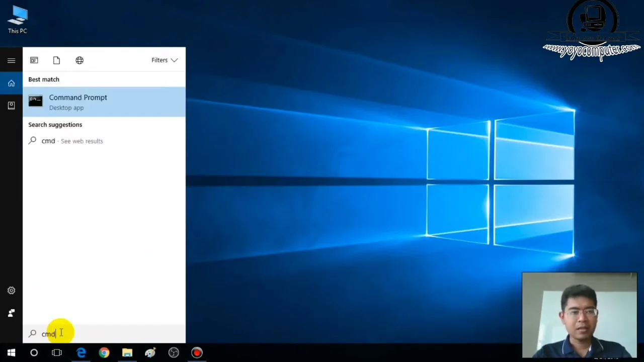Open File Explorer from taskbar
The width and height of the screenshot is (644, 362).
coord(127,352)
